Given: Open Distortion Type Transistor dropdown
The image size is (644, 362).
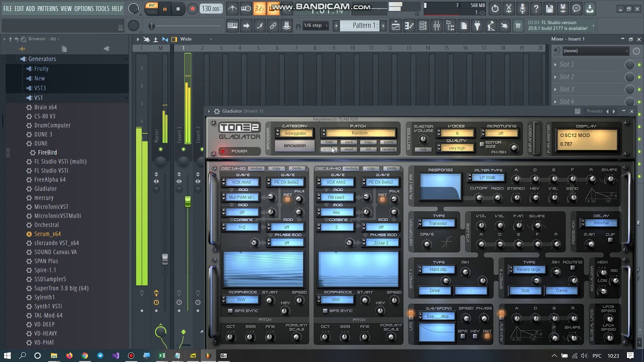Looking at the screenshot, I should pos(437,223).
